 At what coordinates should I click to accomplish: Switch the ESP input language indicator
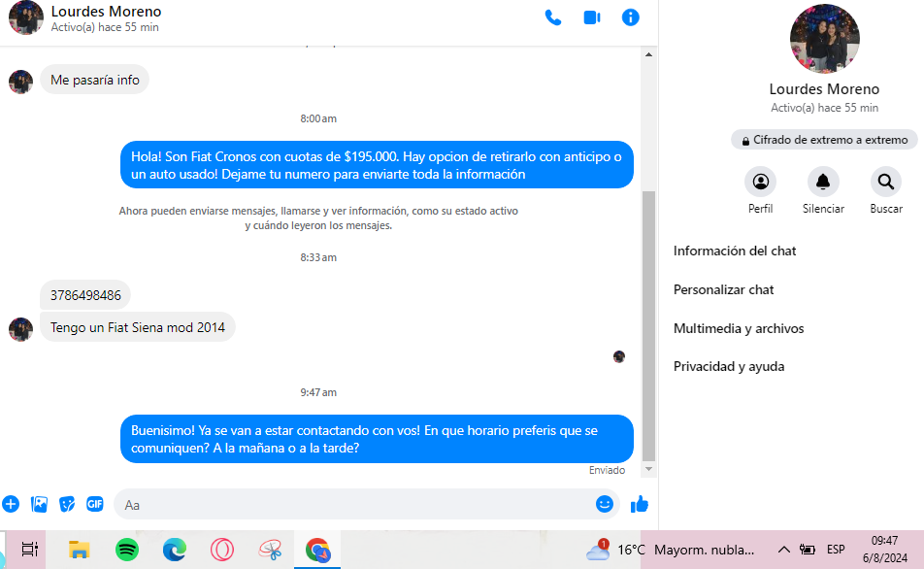[x=836, y=550]
